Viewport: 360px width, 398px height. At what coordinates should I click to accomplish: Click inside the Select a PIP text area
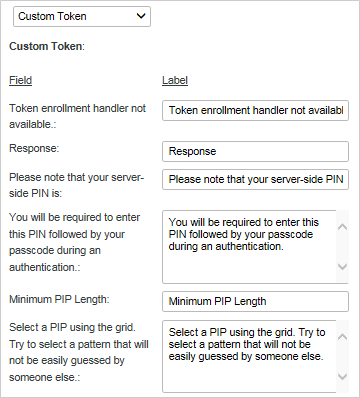coord(249,356)
